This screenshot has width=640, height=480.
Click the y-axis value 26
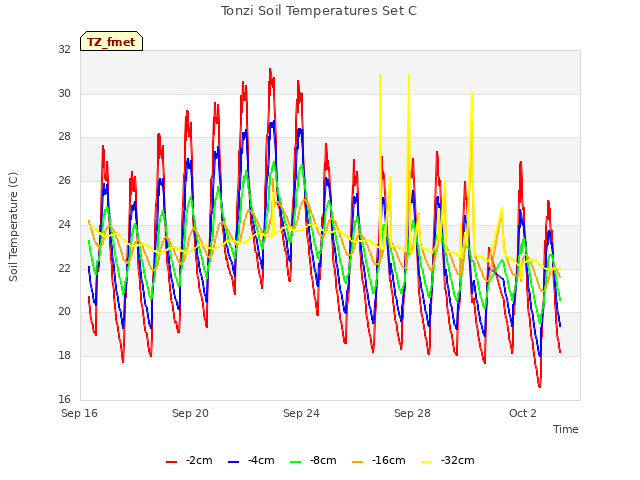point(64,180)
